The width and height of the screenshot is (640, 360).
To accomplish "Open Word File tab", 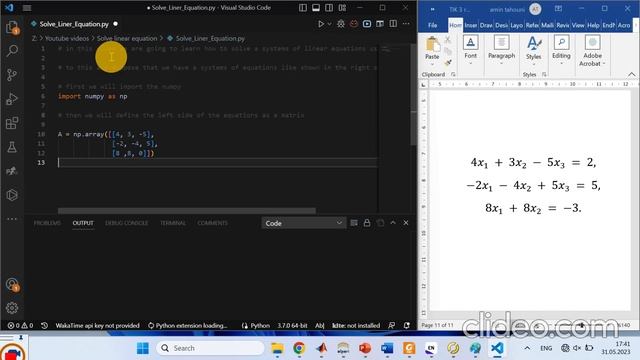I will coord(433,25).
